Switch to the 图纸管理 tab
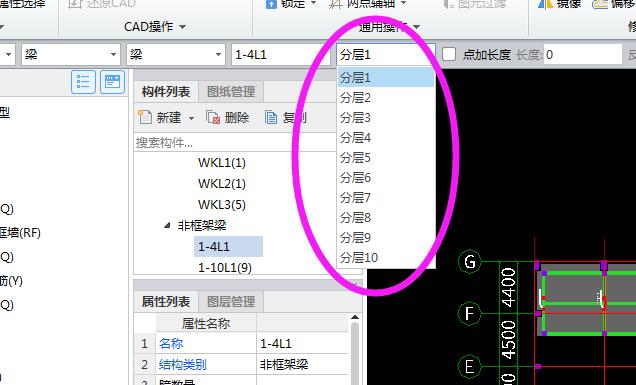Viewport: 636px width, 385px height. [x=231, y=92]
